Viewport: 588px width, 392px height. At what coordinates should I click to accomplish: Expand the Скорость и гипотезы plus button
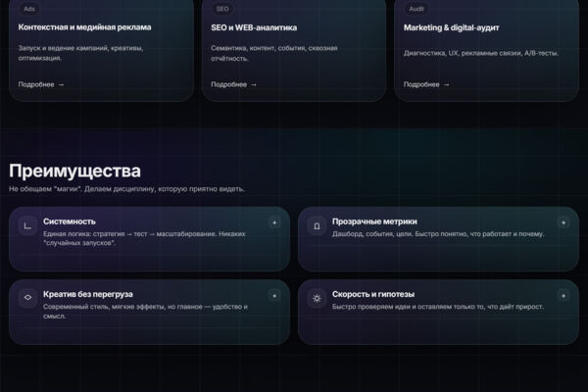pyautogui.click(x=563, y=296)
